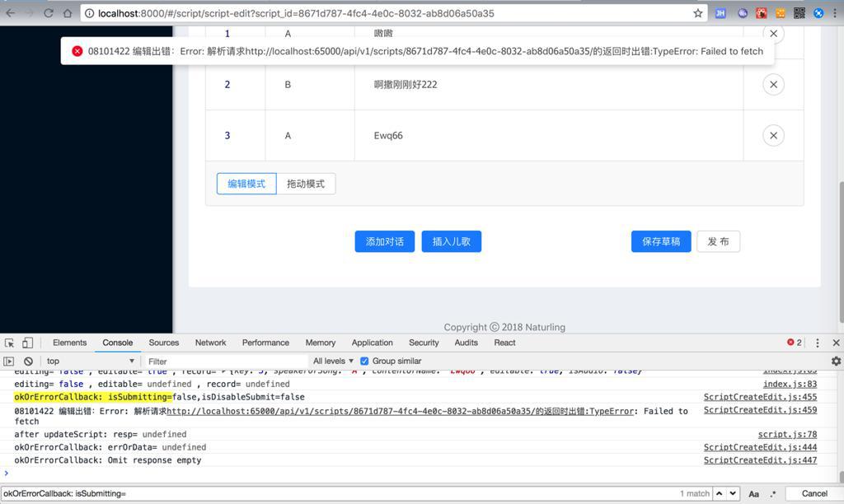Click row 2 content 啊撒刚刚好222

tap(406, 85)
